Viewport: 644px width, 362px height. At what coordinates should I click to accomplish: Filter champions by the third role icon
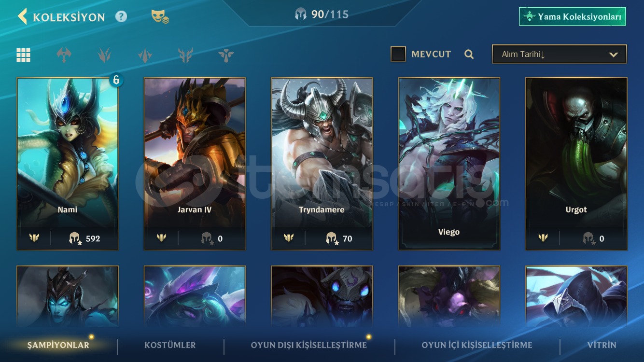(x=145, y=55)
